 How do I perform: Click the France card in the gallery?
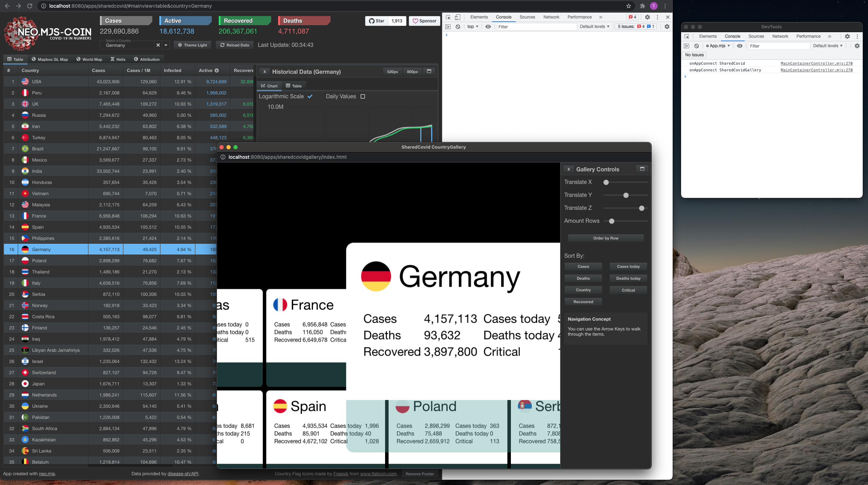[x=306, y=337]
